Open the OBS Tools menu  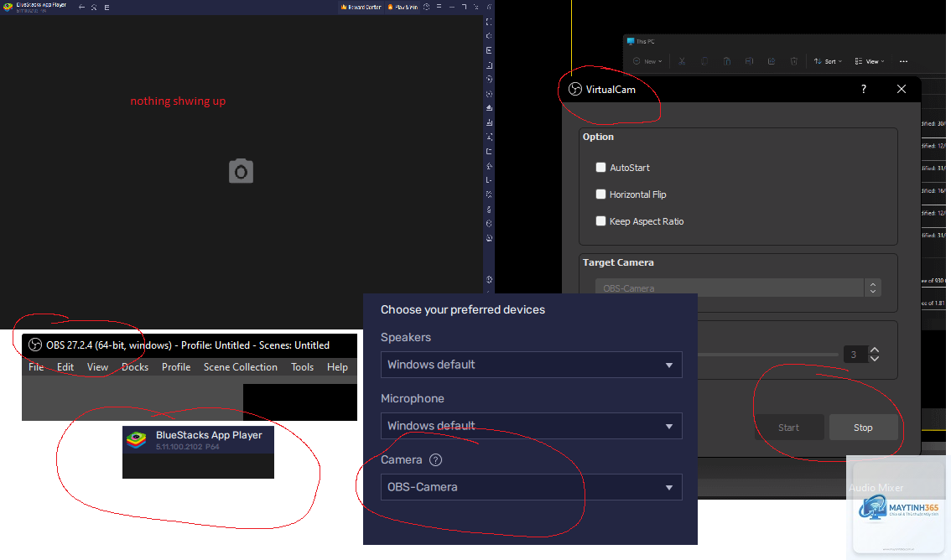[x=302, y=366]
